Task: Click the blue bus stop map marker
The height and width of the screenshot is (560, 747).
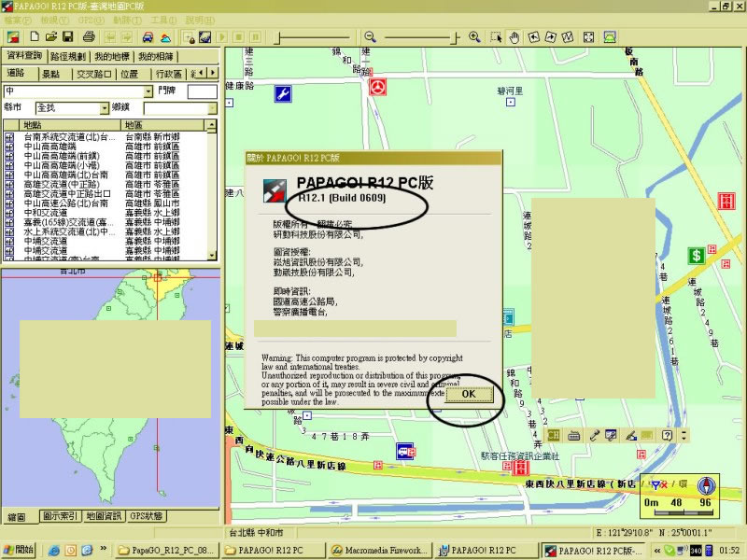Action: [404, 451]
